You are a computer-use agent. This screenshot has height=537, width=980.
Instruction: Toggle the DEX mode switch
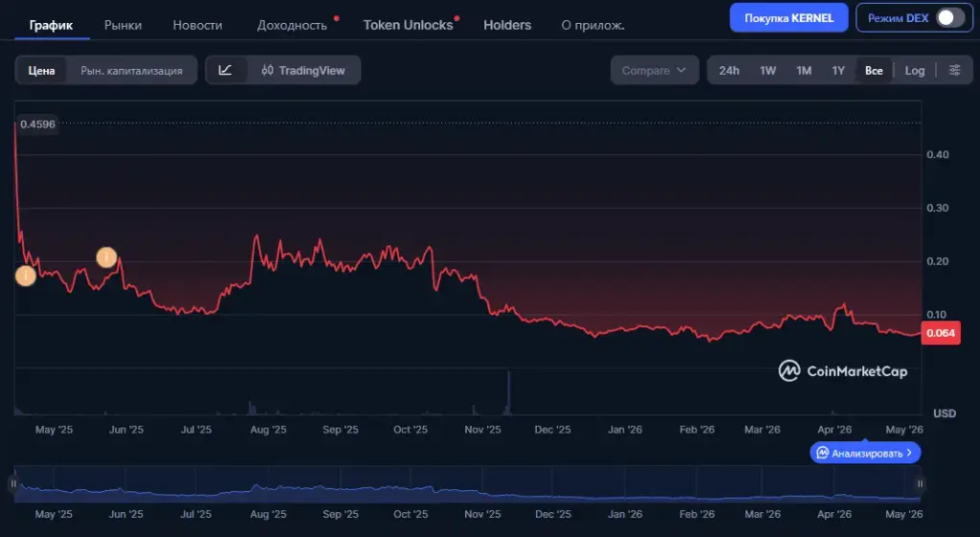coord(950,17)
